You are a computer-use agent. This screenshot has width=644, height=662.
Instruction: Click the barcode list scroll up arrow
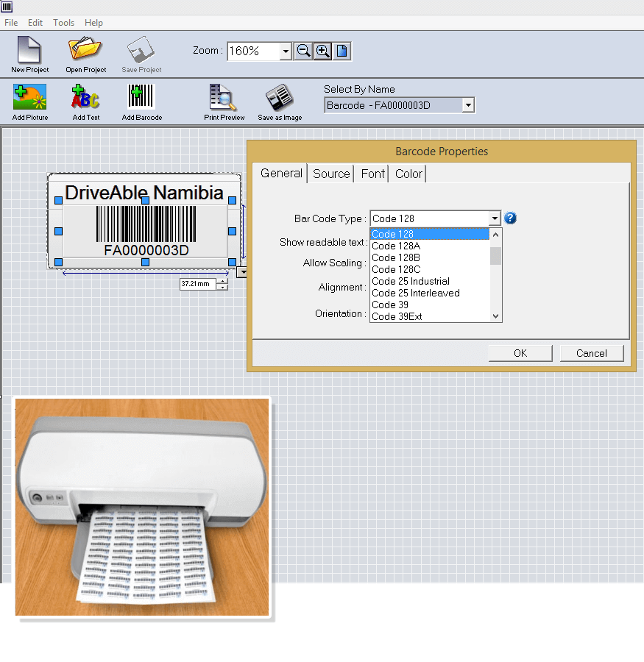(495, 235)
